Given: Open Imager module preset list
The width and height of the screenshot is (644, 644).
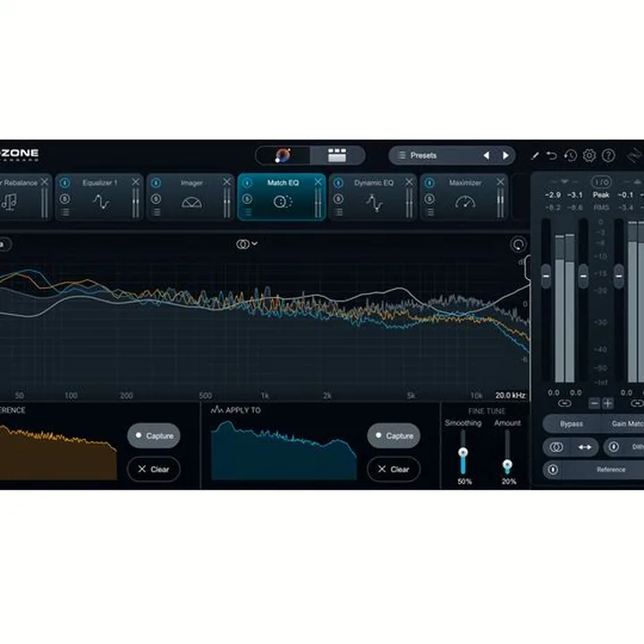Looking at the screenshot, I should click(157, 212).
